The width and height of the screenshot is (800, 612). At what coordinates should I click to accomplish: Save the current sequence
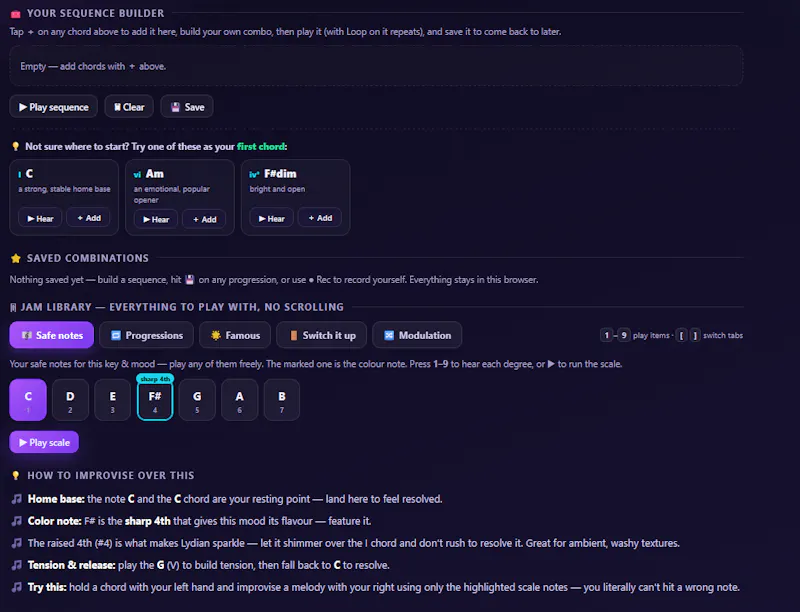point(187,107)
